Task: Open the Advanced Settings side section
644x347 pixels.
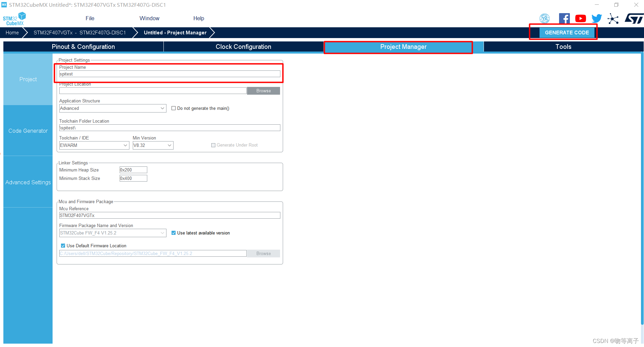Action: (28, 182)
